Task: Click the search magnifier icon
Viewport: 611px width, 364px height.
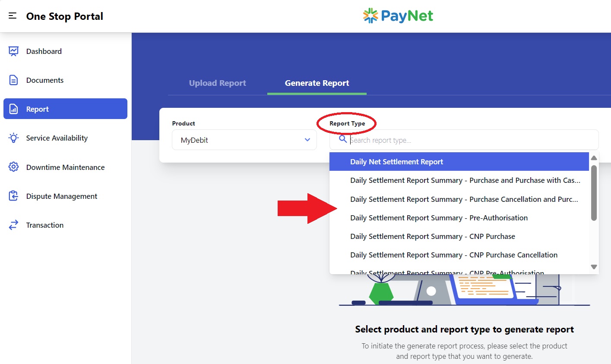Action: (343, 139)
